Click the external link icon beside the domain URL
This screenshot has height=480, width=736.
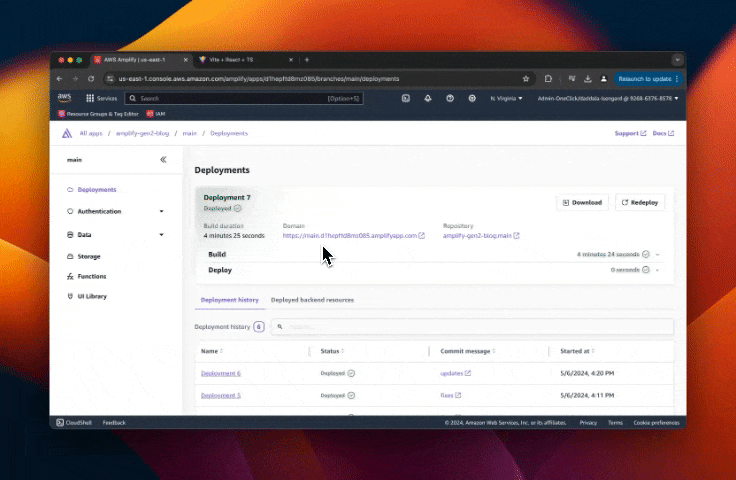(x=422, y=236)
